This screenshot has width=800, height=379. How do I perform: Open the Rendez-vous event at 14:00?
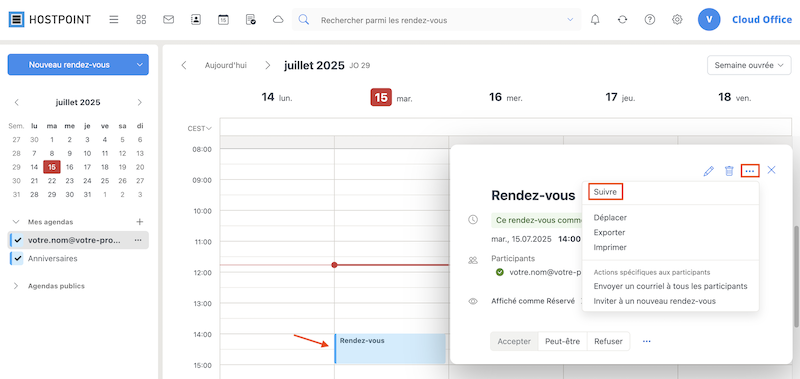pyautogui.click(x=390, y=348)
